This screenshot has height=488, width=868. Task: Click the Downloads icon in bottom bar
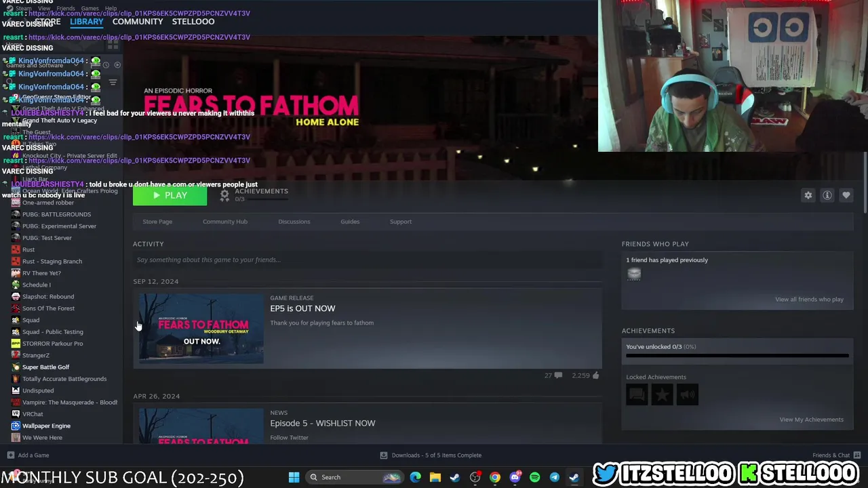coord(384,455)
